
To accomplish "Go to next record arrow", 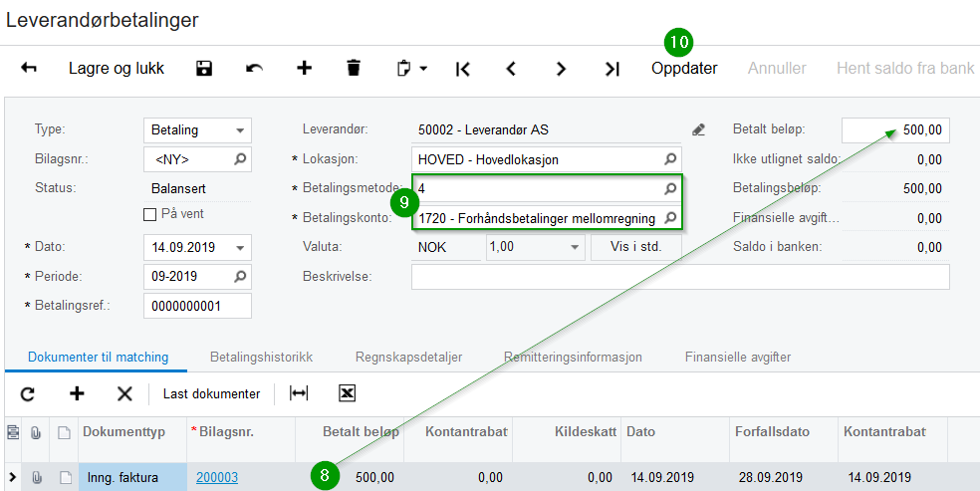I will [561, 69].
